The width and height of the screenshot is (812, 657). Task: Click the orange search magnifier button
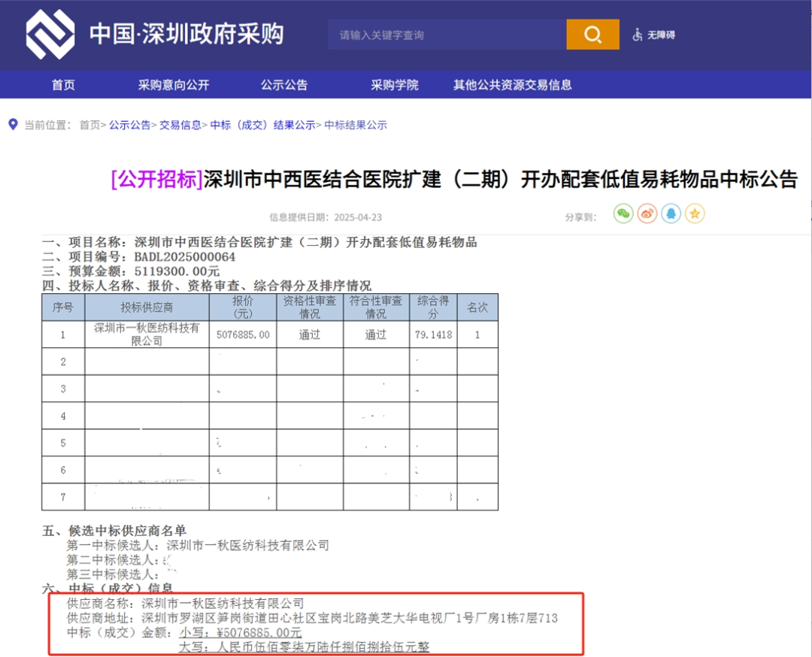[592, 35]
